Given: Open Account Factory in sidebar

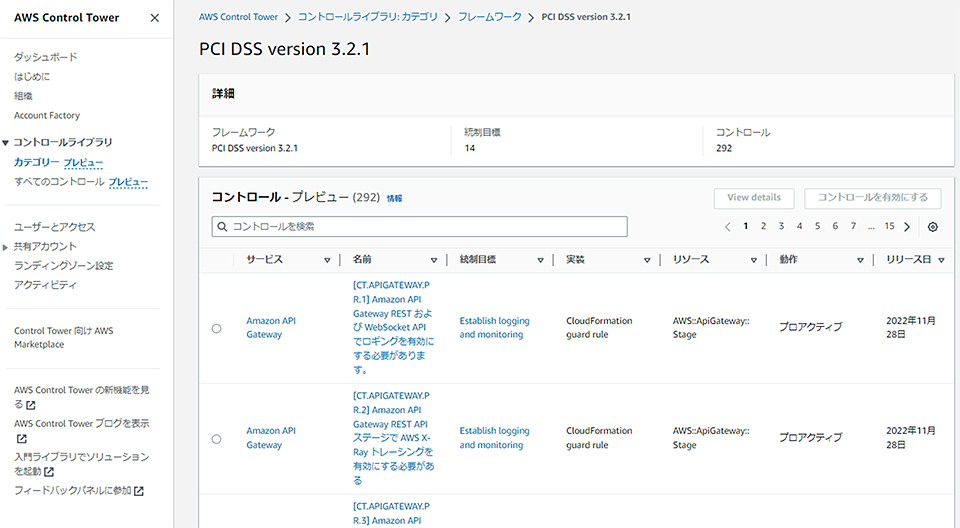Looking at the screenshot, I should tap(47, 115).
